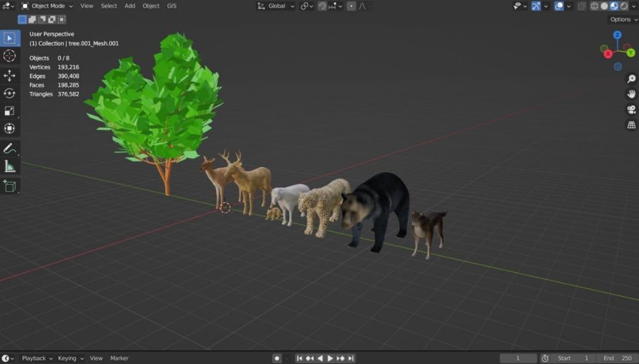Choose the invert selection mode icon
This screenshot has height=364, width=639.
click(52, 19)
